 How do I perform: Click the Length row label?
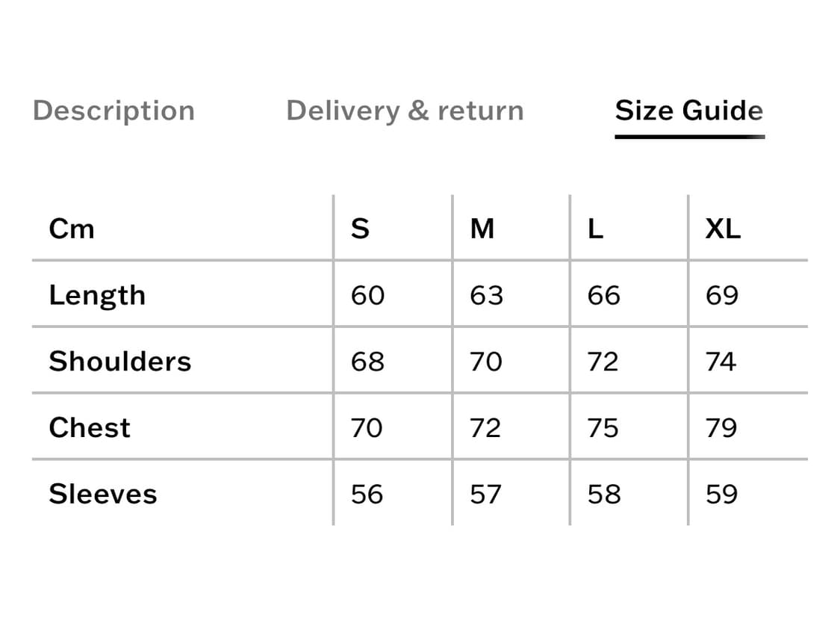97,296
